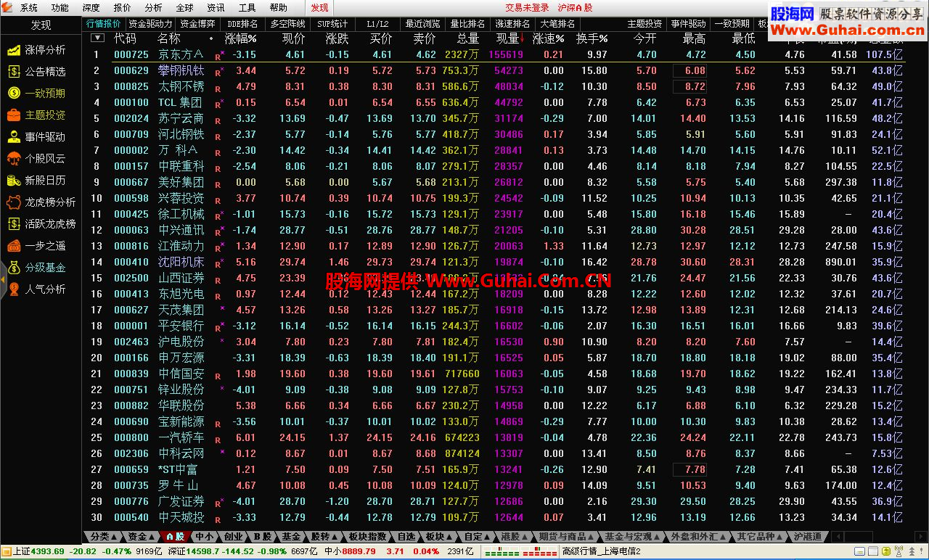Select the 创业 bottom tab
This screenshot has height=560, width=929.
233,537
